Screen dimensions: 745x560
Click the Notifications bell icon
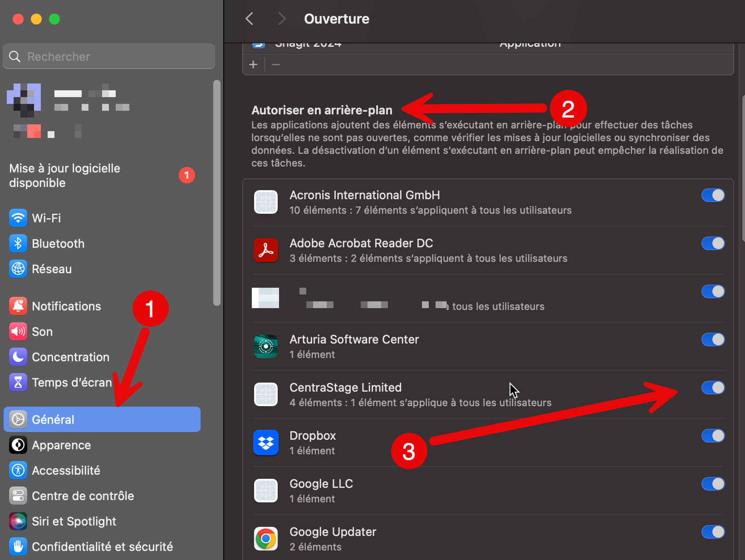[18, 306]
